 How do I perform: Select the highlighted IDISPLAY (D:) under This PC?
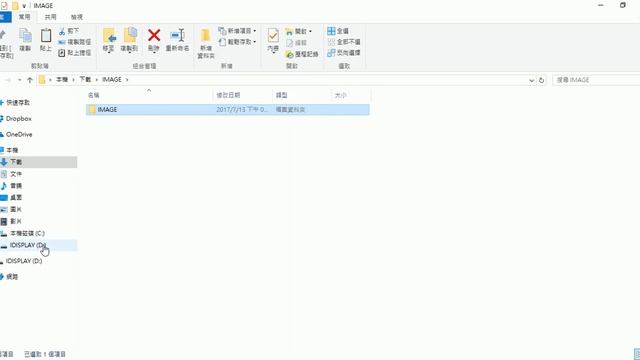coord(38,245)
